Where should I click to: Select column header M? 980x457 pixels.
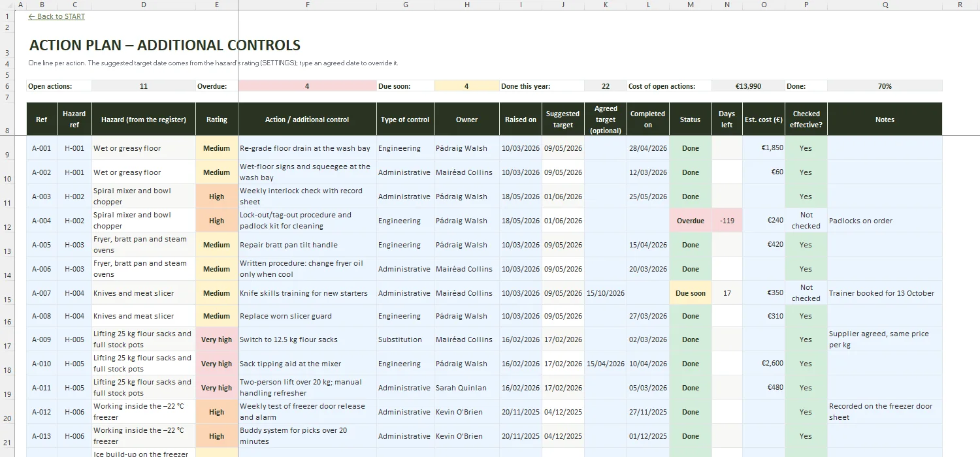pos(691,5)
